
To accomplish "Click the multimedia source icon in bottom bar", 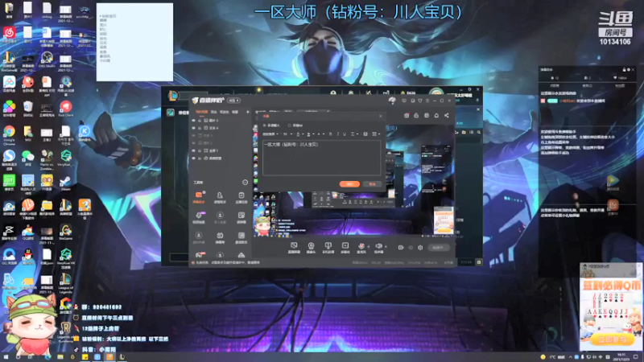I will (345, 247).
